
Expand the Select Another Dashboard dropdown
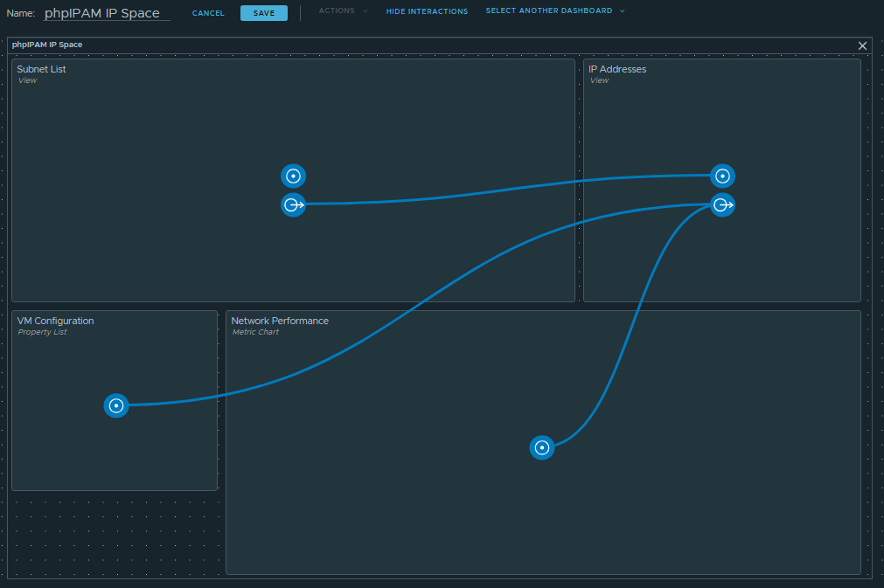point(555,11)
